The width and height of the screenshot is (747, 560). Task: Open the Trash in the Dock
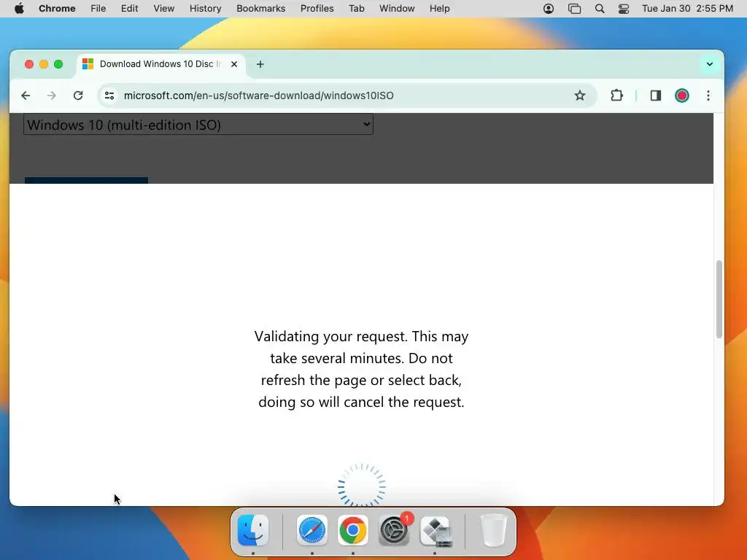(494, 530)
